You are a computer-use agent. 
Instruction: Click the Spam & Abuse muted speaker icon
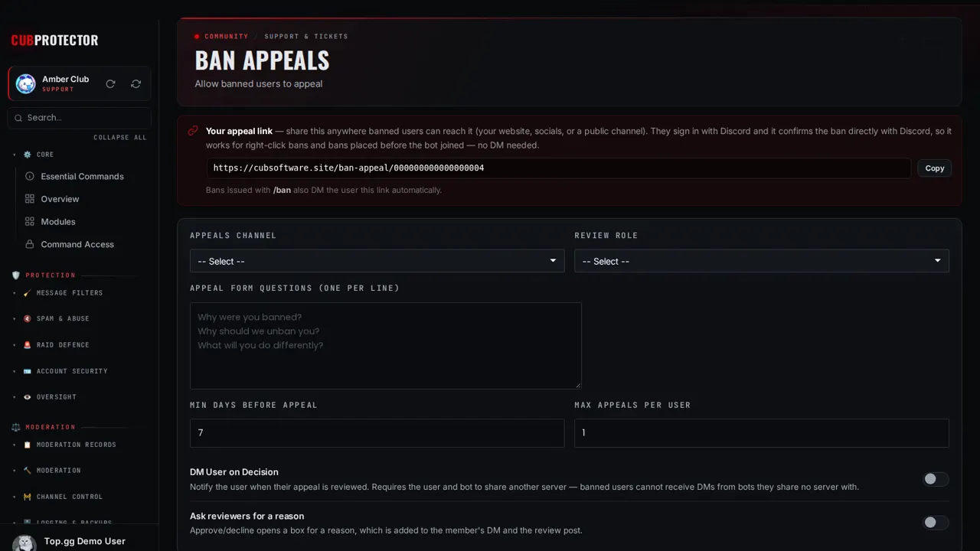pyautogui.click(x=28, y=319)
